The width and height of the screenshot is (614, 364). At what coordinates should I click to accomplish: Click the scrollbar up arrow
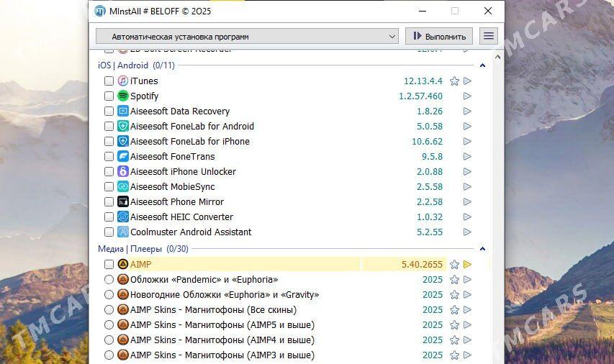[x=497, y=57]
